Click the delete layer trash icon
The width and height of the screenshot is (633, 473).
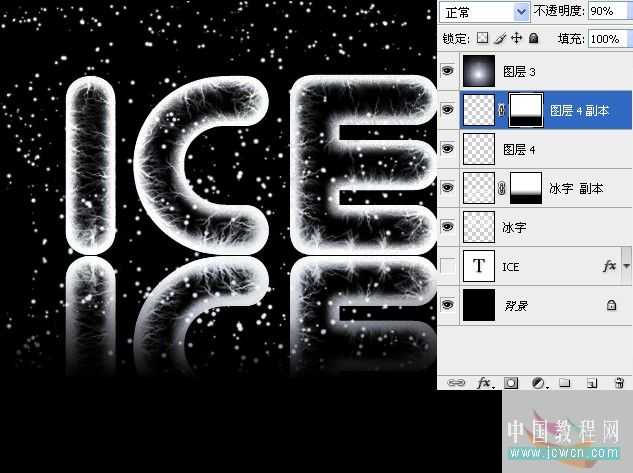pos(619,383)
